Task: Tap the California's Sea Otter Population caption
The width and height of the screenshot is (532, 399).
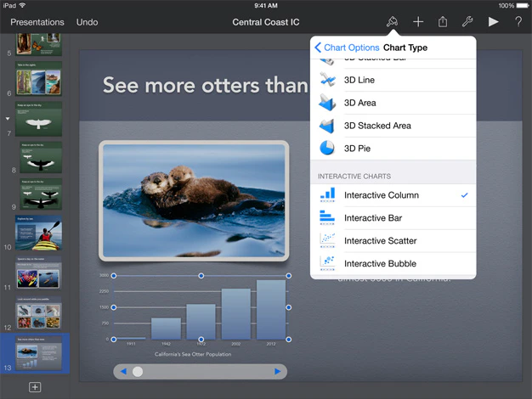Action: [193, 354]
